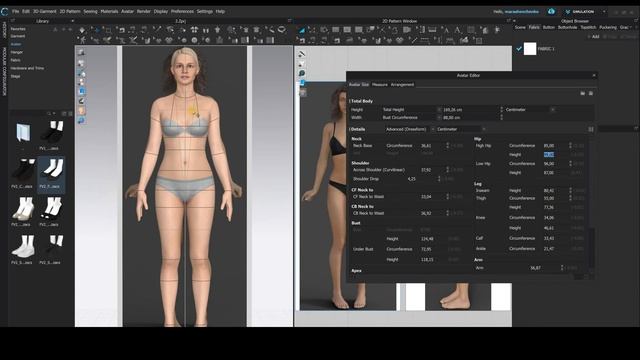Click the skin-toned avatar icon in 3D viewport sidebar
This screenshot has height=360, width=640.
click(81, 111)
